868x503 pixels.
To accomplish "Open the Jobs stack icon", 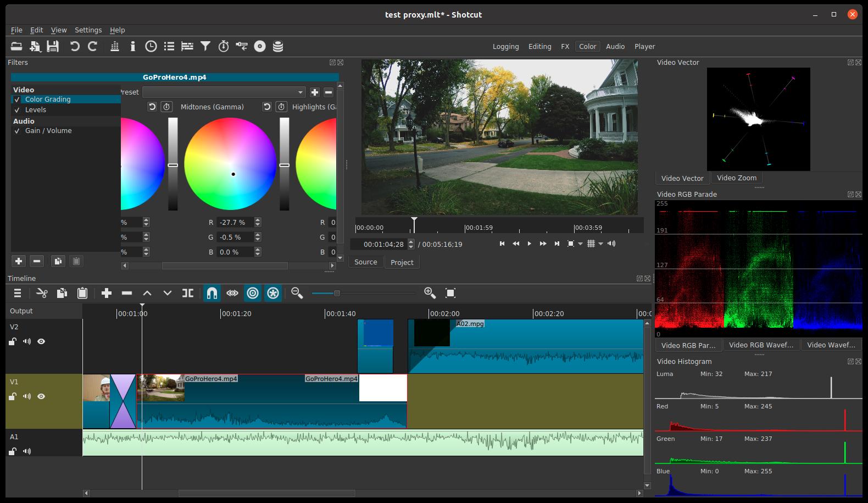I will pos(278,46).
